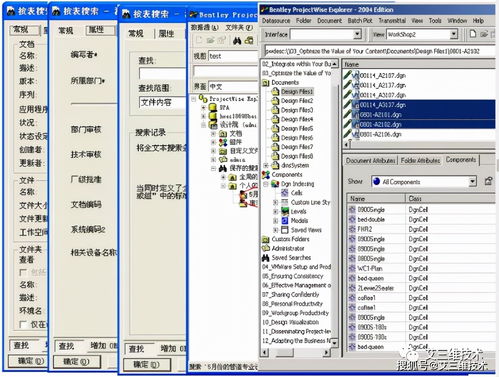This screenshot has height=377, width=499.
Task: Click the Administrator node icon
Action: [266, 248]
